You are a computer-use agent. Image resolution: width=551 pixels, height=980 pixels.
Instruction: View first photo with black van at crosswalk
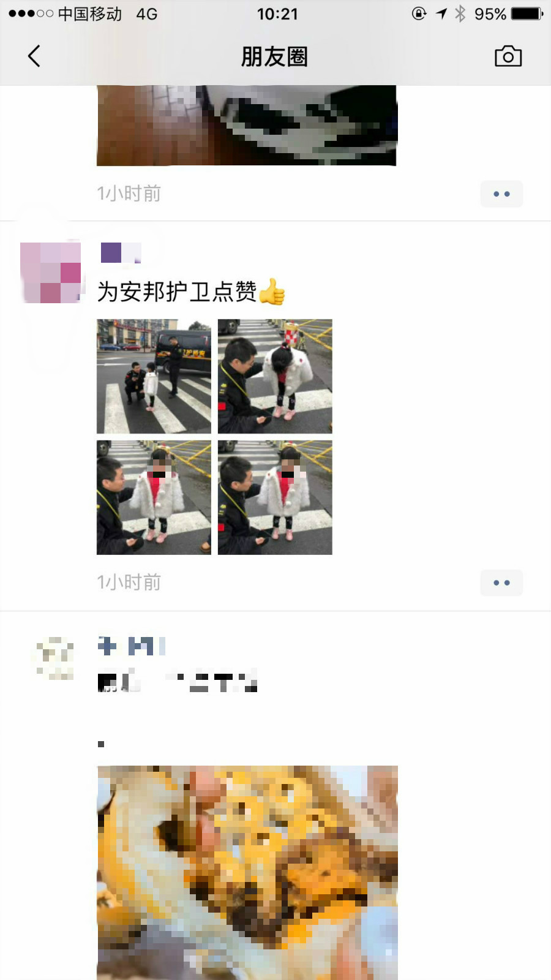pyautogui.click(x=154, y=376)
